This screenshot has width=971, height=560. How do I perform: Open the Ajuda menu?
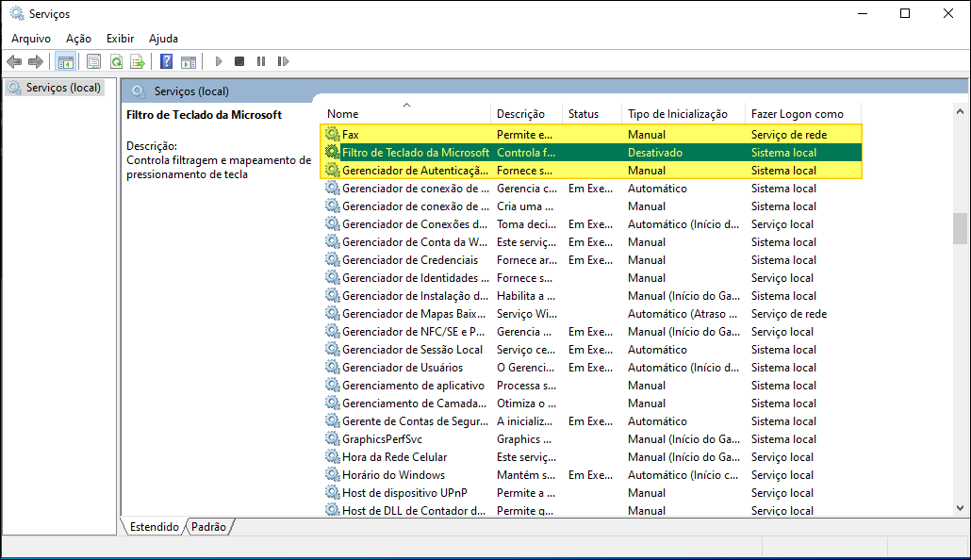(163, 39)
